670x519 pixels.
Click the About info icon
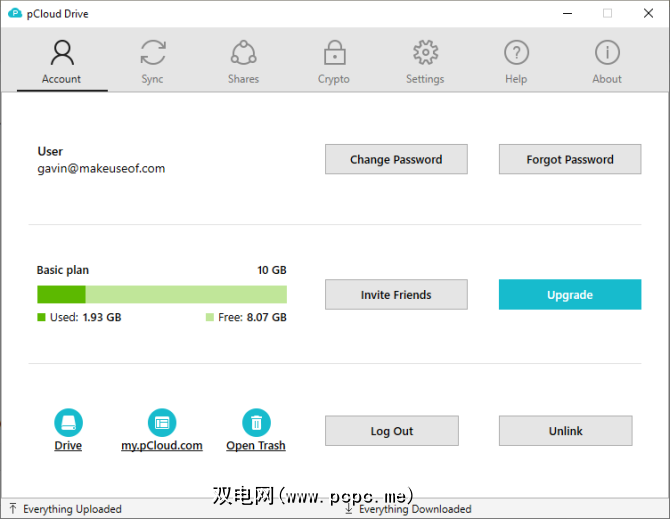coord(607,53)
